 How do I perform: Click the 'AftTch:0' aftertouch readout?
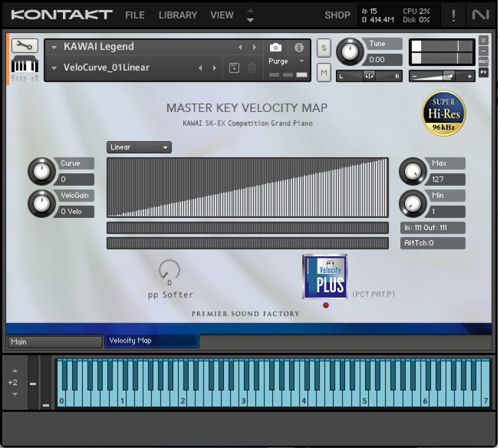pyautogui.click(x=433, y=243)
